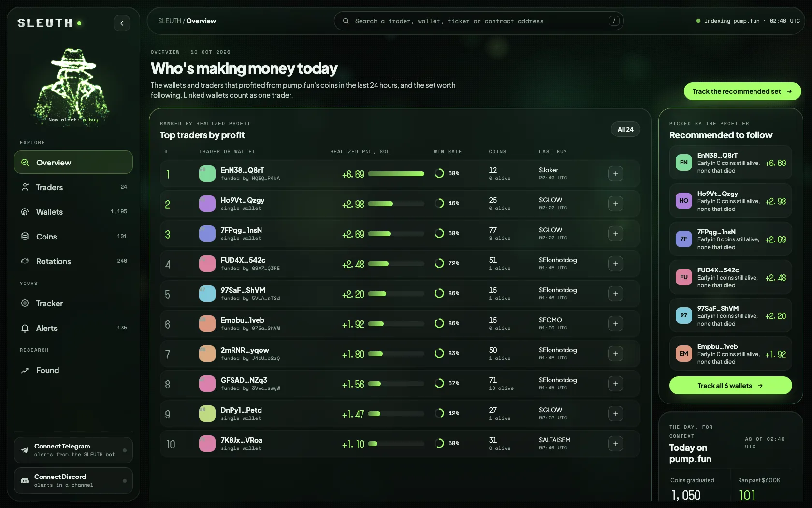
Task: Add trader 2mRNR…yqow with plus button
Action: (616, 354)
